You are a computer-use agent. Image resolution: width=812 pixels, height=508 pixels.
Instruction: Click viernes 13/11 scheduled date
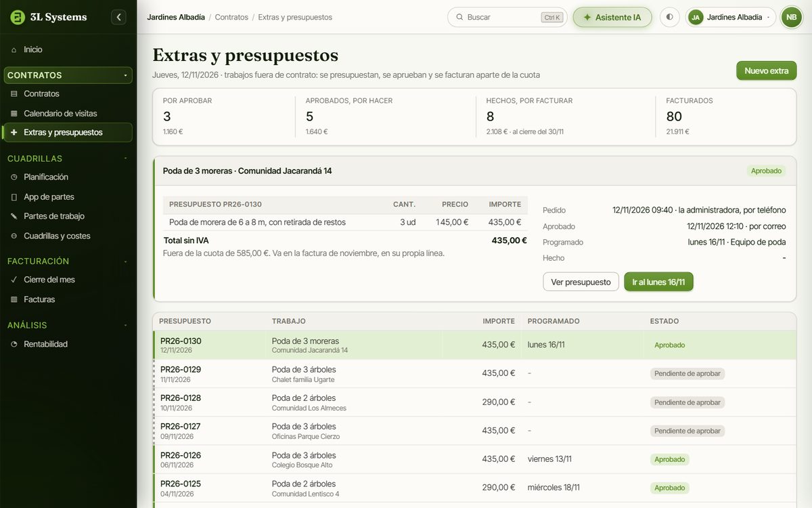click(x=549, y=459)
